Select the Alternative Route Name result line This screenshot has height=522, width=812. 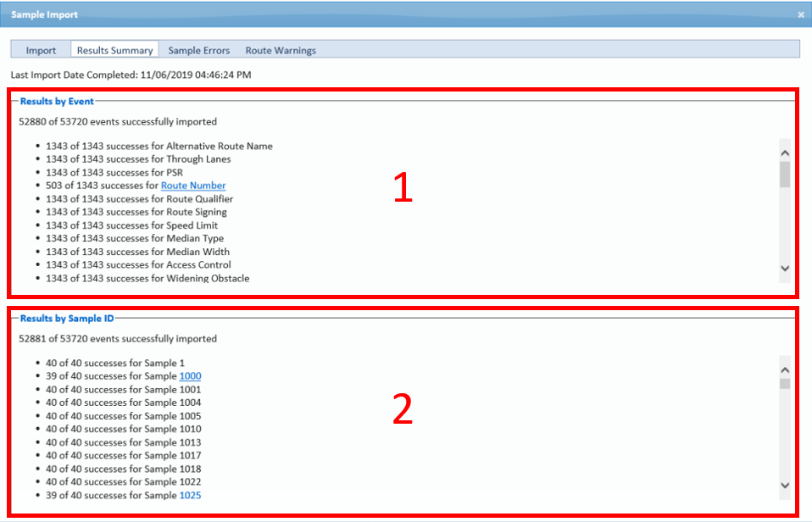(159, 146)
